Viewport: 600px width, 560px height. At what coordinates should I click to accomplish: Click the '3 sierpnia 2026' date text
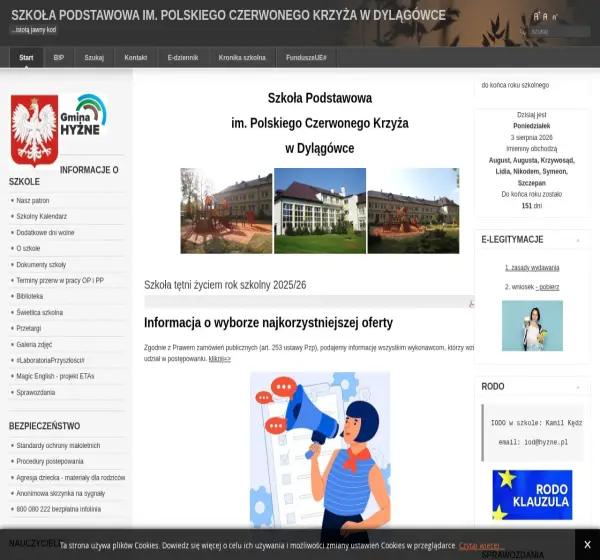click(x=532, y=137)
